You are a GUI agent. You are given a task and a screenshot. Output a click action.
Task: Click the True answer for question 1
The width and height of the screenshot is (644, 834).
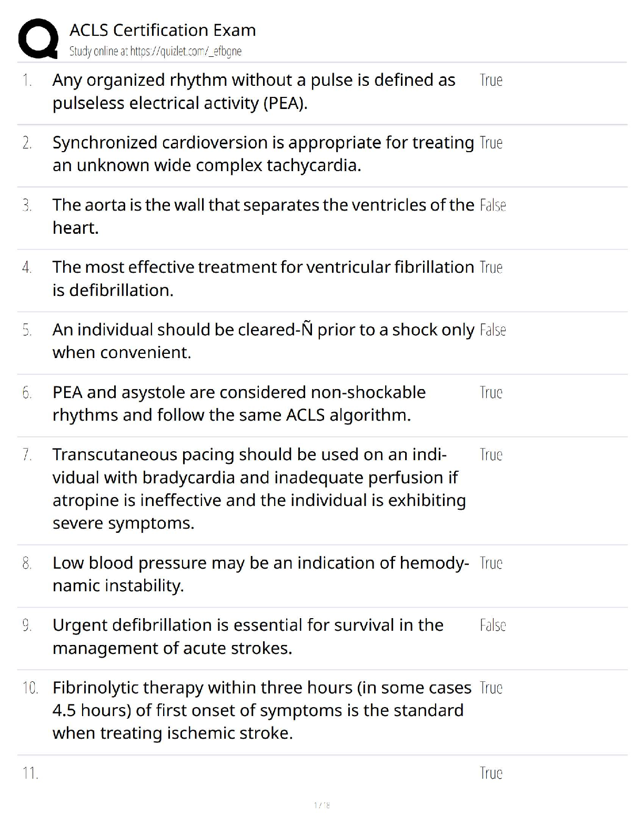(x=491, y=81)
